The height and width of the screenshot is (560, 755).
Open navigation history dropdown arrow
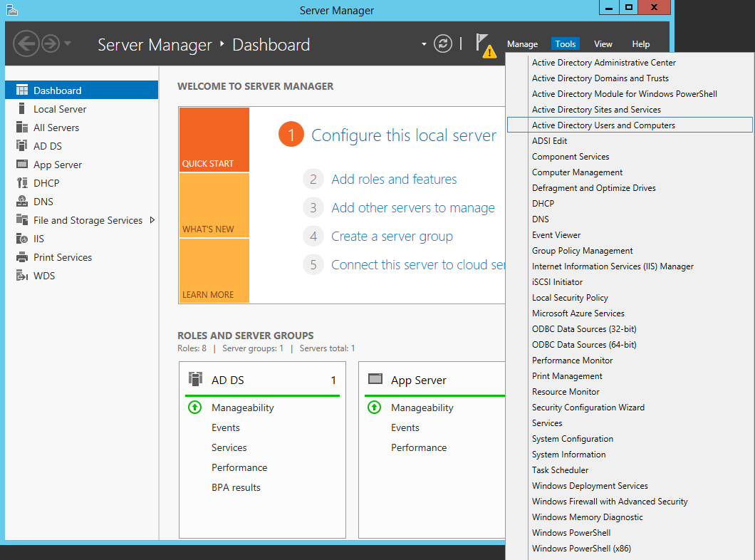click(68, 43)
